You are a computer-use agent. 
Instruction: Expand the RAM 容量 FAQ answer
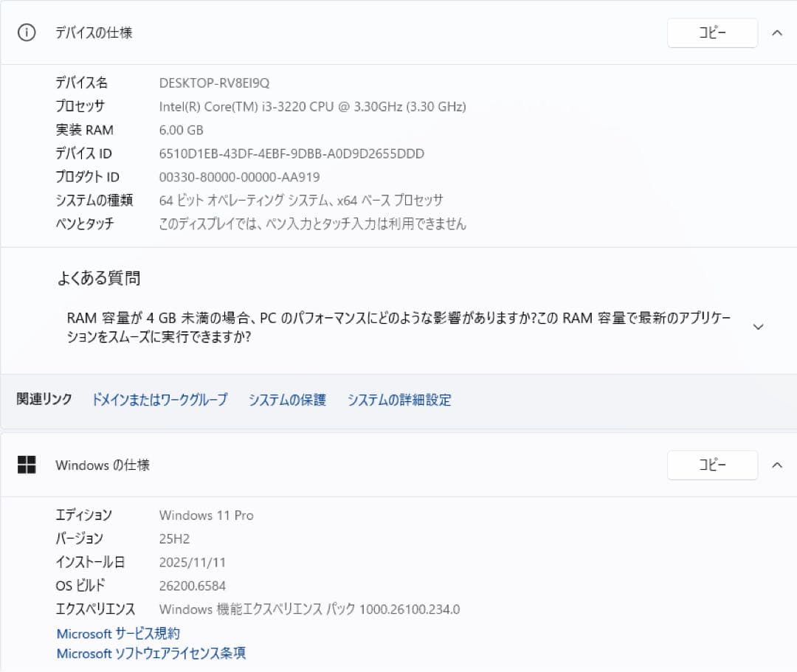(758, 326)
